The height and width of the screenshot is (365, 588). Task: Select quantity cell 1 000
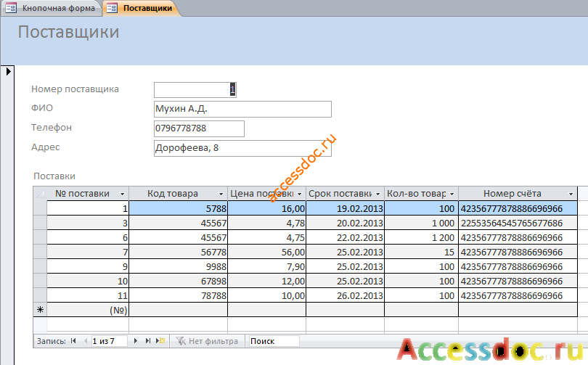pyautogui.click(x=421, y=223)
